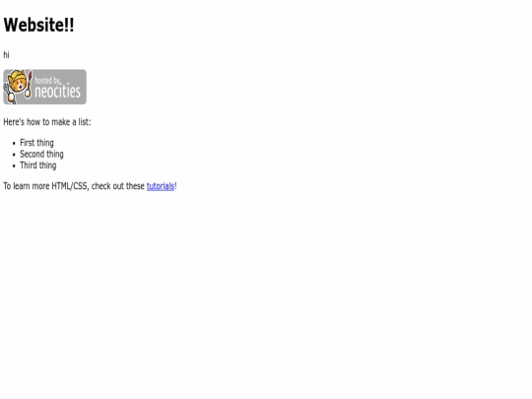Image resolution: width=532 pixels, height=399 pixels.
Task: Click the check out these phrase
Action: tap(118, 186)
